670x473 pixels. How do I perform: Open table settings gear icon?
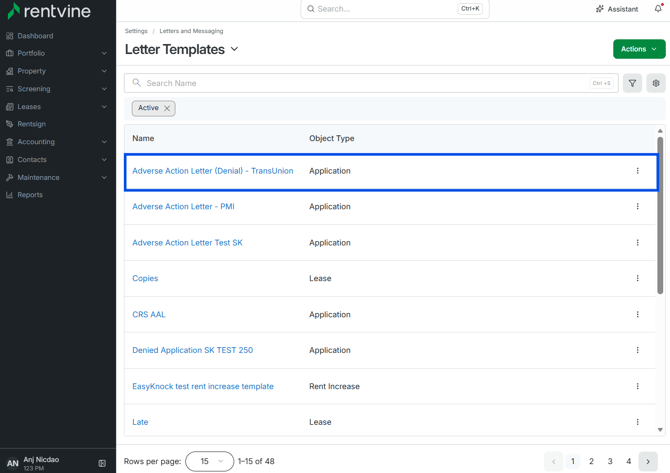click(x=656, y=83)
